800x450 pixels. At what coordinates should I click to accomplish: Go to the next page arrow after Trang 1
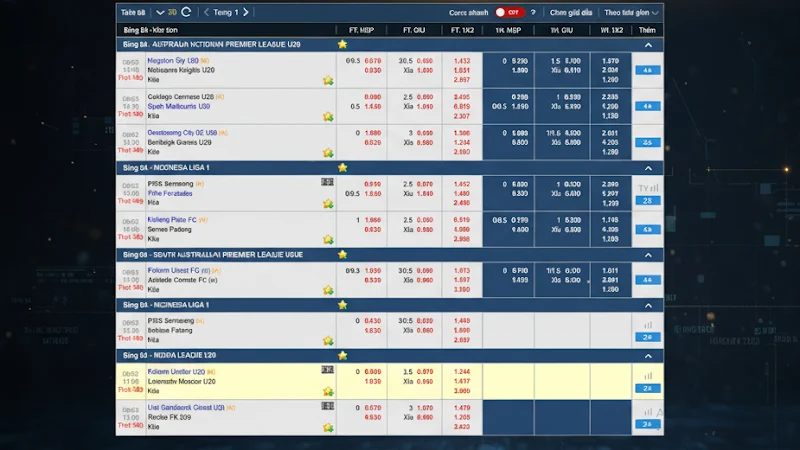pyautogui.click(x=246, y=13)
